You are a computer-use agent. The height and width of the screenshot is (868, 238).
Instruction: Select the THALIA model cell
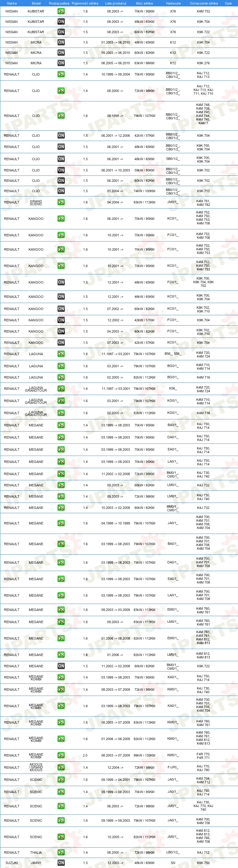click(36, 852)
